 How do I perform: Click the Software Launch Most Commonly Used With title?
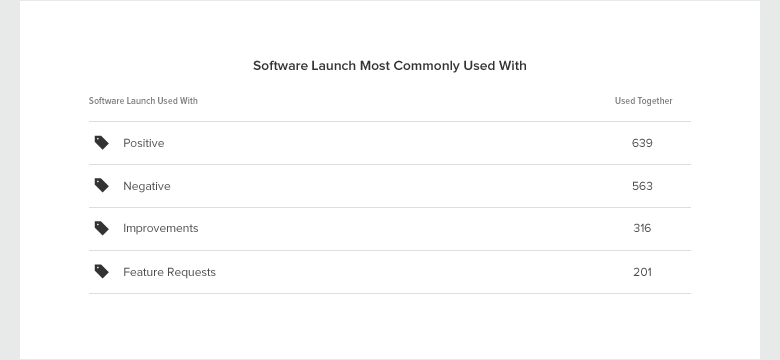pos(390,66)
